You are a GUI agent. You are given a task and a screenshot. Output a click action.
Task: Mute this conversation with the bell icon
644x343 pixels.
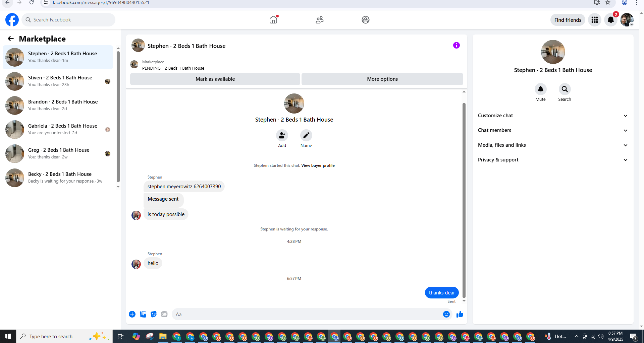click(541, 89)
